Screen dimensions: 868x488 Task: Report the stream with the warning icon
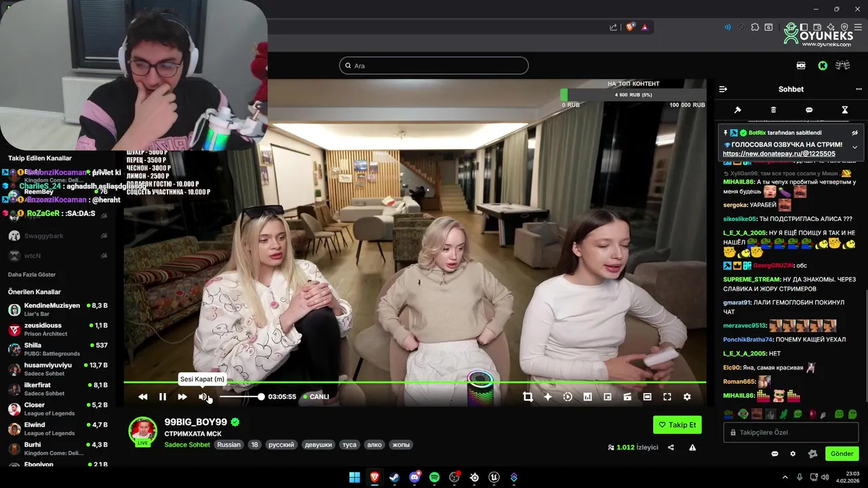692,447
